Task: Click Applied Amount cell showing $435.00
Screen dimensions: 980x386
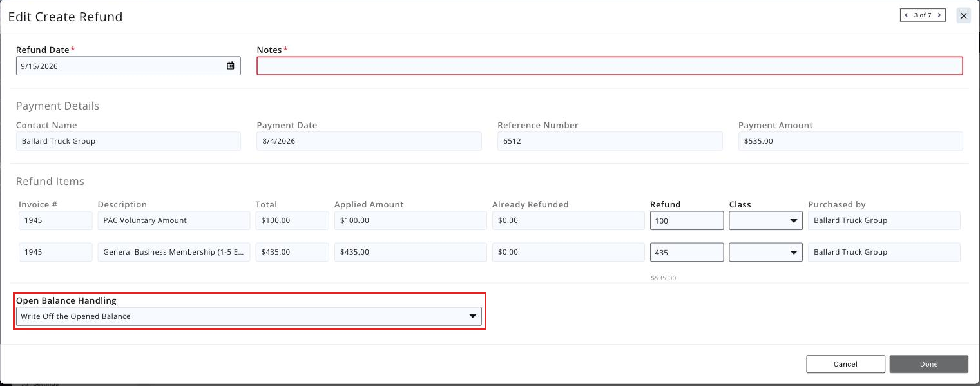Action: (410, 252)
